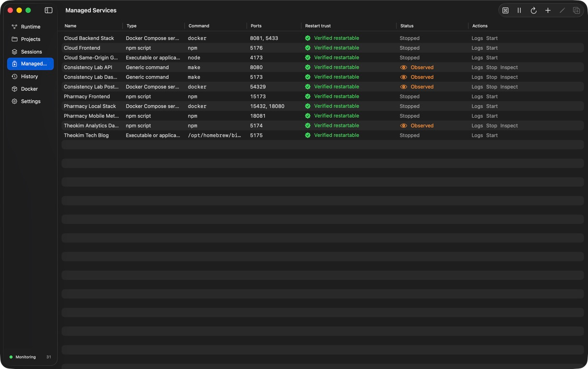Add a new managed service
The height and width of the screenshot is (369, 588).
click(x=548, y=10)
